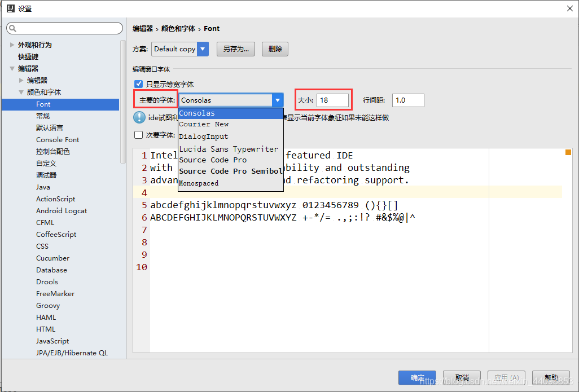The image size is (579, 392).
Task: Click the 行间距 line spacing field
Action: (x=408, y=100)
